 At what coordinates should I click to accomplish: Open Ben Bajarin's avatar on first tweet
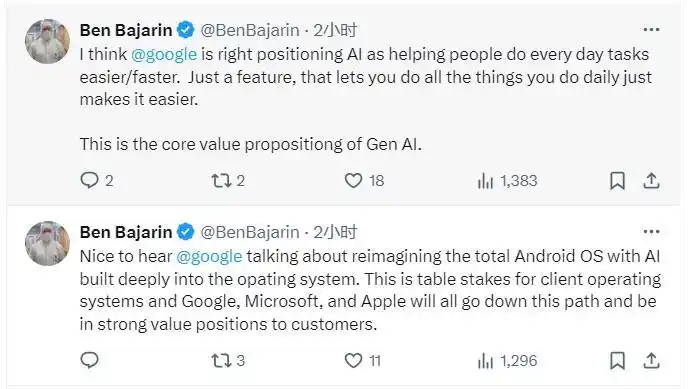pos(47,41)
